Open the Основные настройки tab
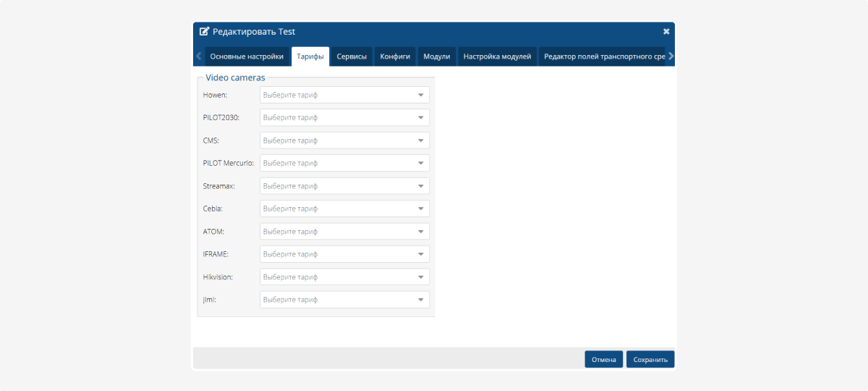This screenshot has width=868, height=391. (247, 56)
